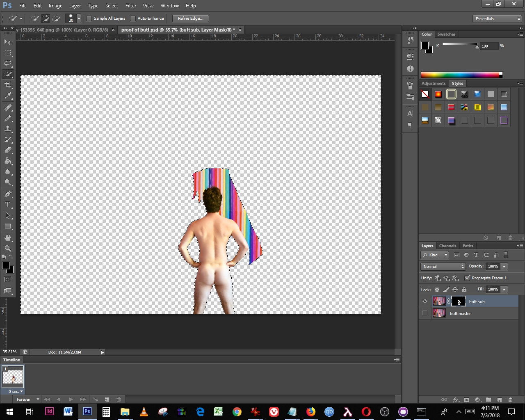Select the Hand tool
Viewport: 525px width, 420px height.
point(8,238)
